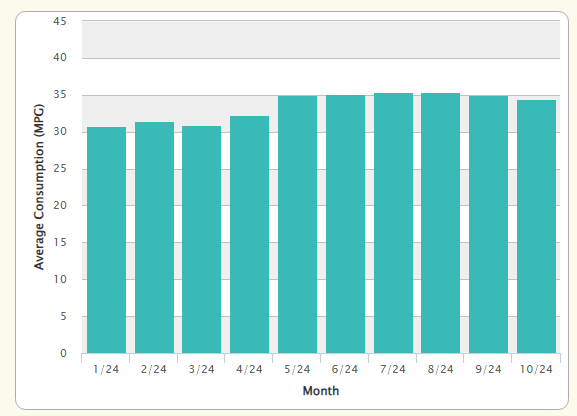This screenshot has width=577, height=416.
Task: Click the Average Consumption (MPG) axis title
Action: point(39,187)
